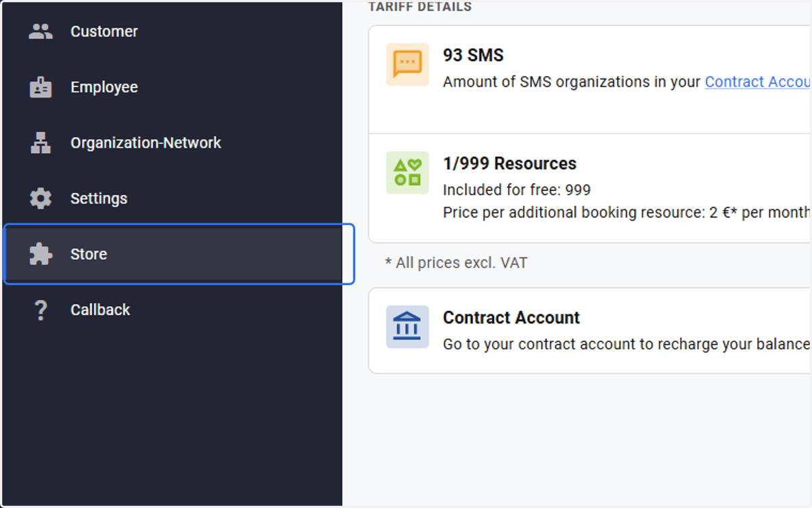Image resolution: width=812 pixels, height=508 pixels.
Task: Click 'Price per additional booking resource' line
Action: tap(627, 213)
